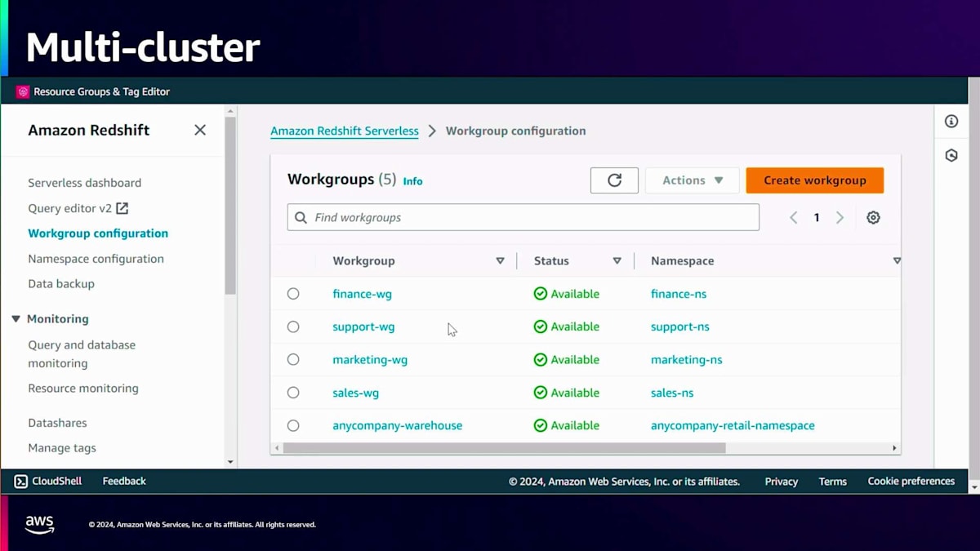Open the sales-wg workgroup link
980x551 pixels.
pyautogui.click(x=356, y=393)
